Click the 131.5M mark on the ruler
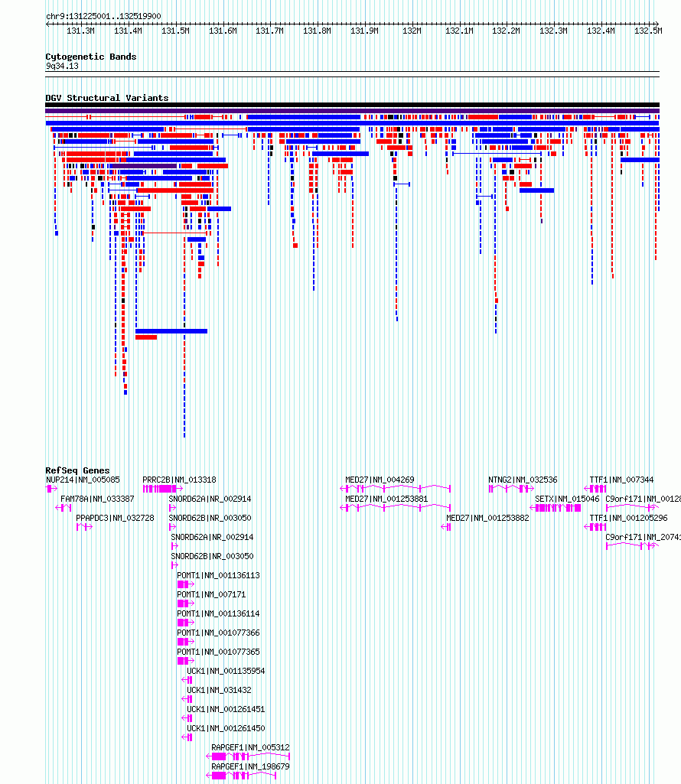Screen dimensions: 681x784 (x=175, y=31)
